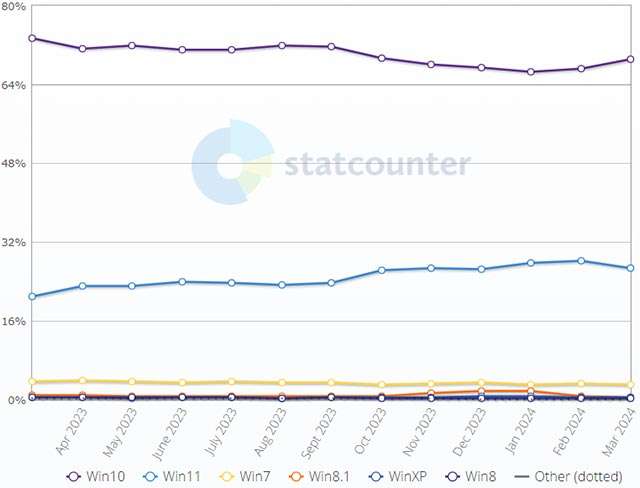640x488 pixels.
Task: Select Win11 data point for Oct 2023
Action: click(x=382, y=270)
